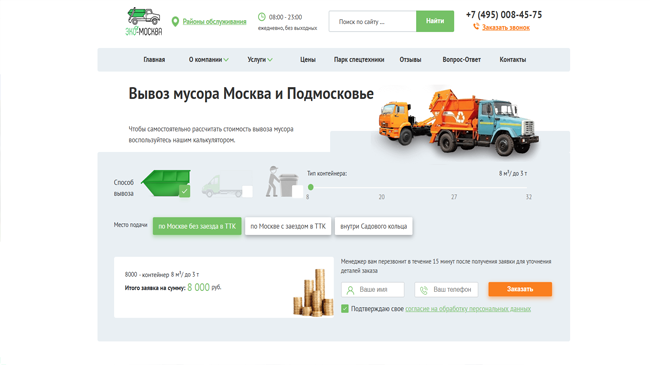Click the green Найти search button

click(435, 21)
